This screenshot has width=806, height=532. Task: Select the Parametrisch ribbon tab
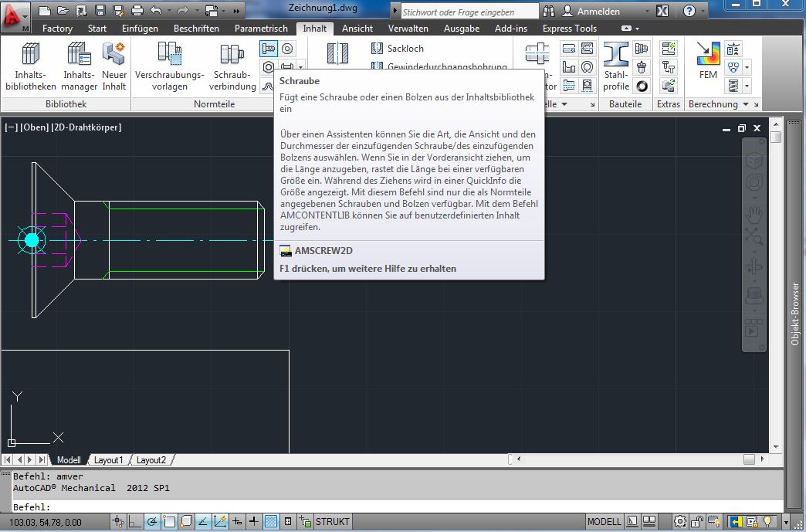click(x=261, y=29)
